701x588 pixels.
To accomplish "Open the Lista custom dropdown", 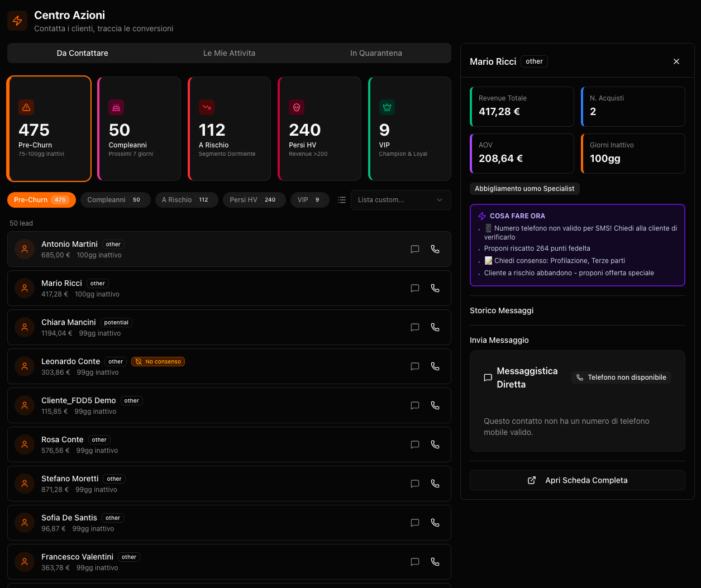I will click(400, 200).
